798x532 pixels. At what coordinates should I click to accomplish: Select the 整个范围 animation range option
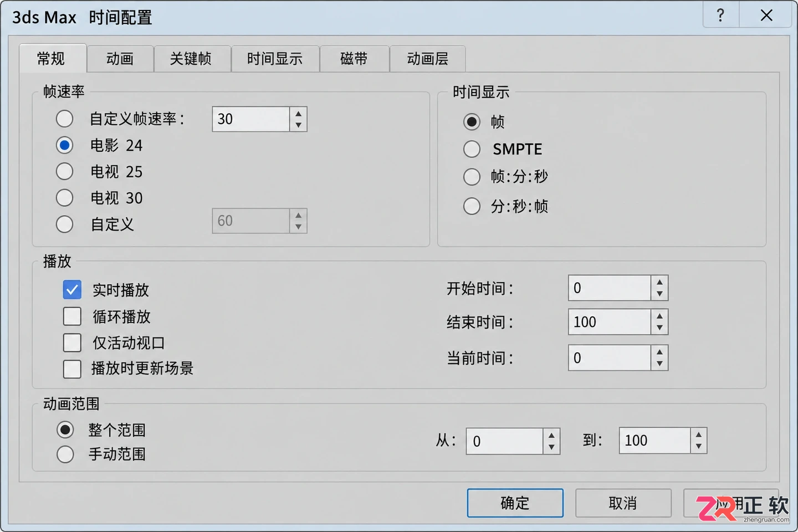point(65,429)
